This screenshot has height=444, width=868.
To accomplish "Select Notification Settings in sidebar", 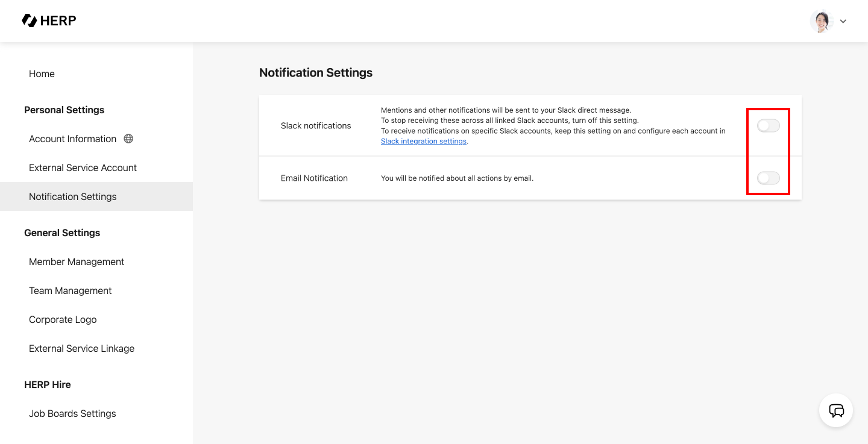I will [72, 196].
